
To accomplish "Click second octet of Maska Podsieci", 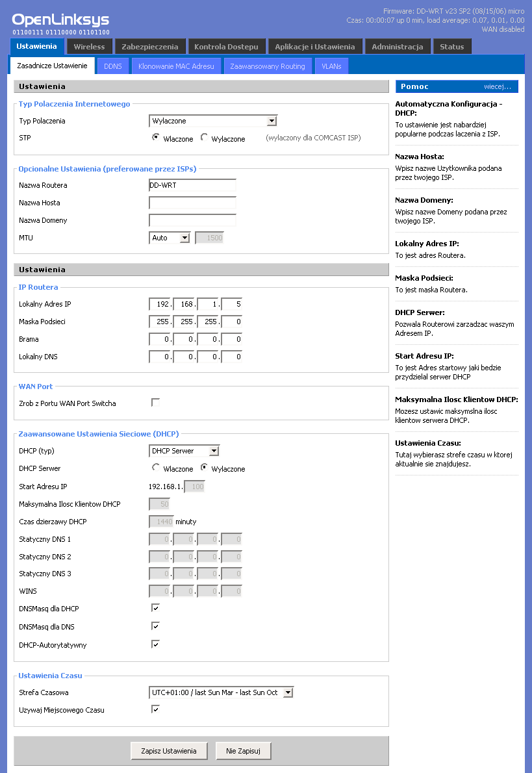I will (x=184, y=322).
